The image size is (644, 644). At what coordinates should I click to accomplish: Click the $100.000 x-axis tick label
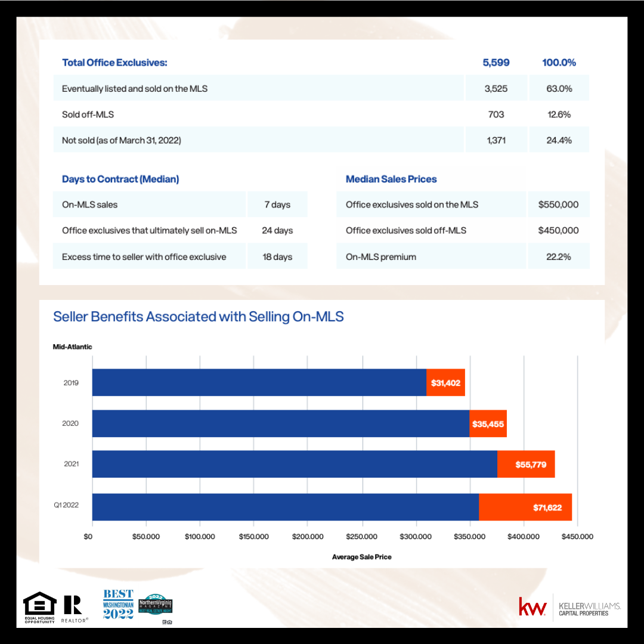[200, 537]
